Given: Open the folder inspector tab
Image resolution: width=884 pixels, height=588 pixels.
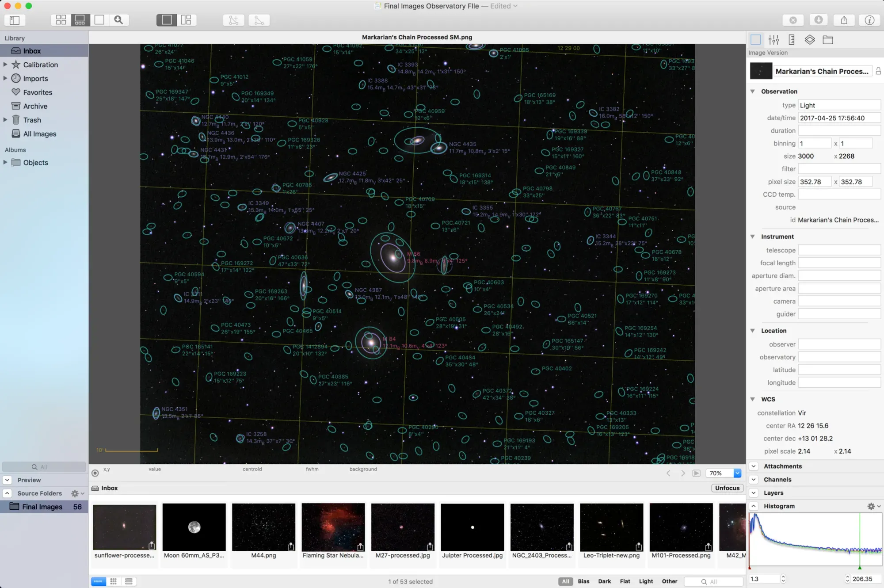Looking at the screenshot, I should [827, 40].
